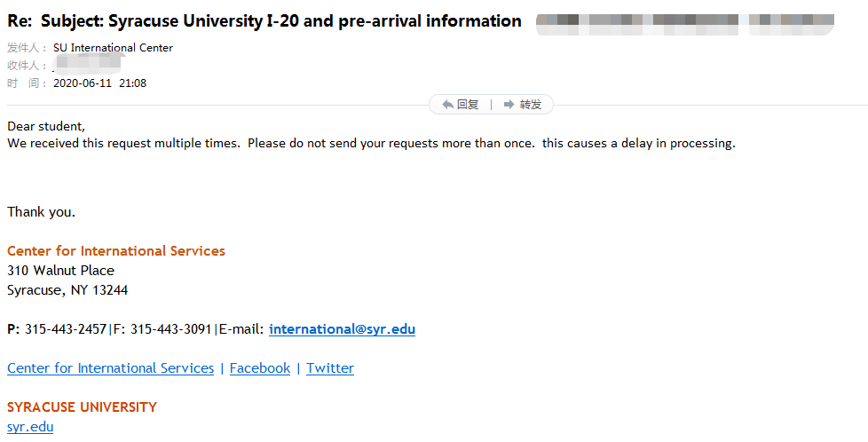Image resolution: width=868 pixels, height=442 pixels.
Task: Click the blurred recipient address
Action: tap(86, 65)
